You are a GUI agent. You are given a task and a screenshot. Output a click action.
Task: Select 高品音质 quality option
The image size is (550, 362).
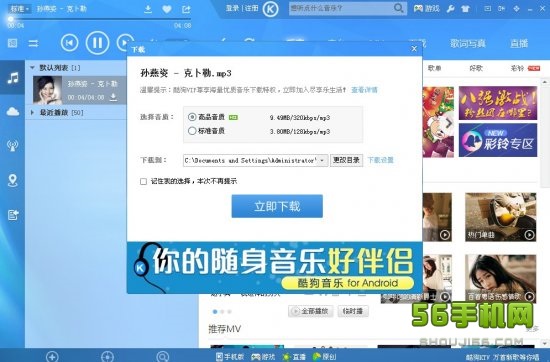coord(192,117)
